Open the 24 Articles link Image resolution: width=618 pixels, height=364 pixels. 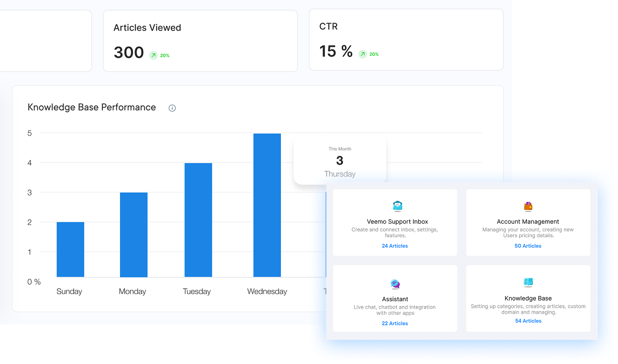point(395,246)
